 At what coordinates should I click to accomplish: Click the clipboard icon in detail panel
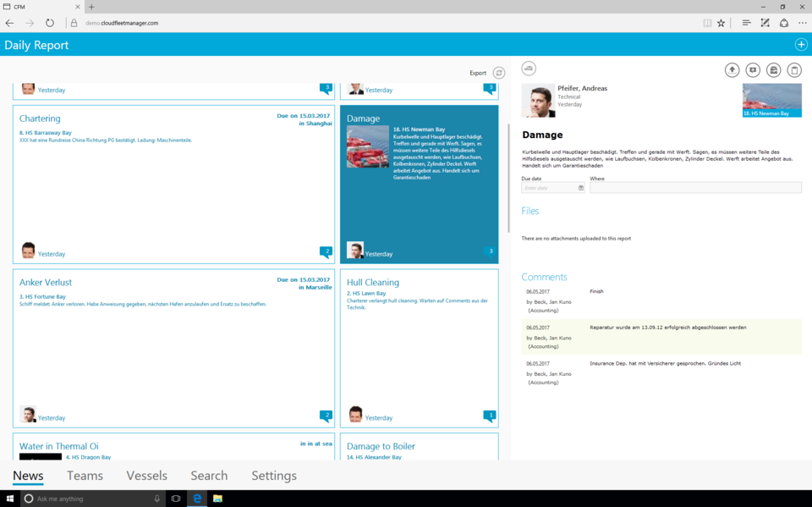[x=794, y=70]
